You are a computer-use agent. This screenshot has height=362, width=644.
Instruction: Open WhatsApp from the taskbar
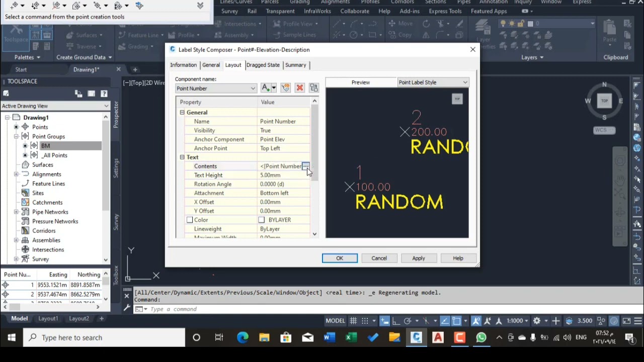(481, 338)
